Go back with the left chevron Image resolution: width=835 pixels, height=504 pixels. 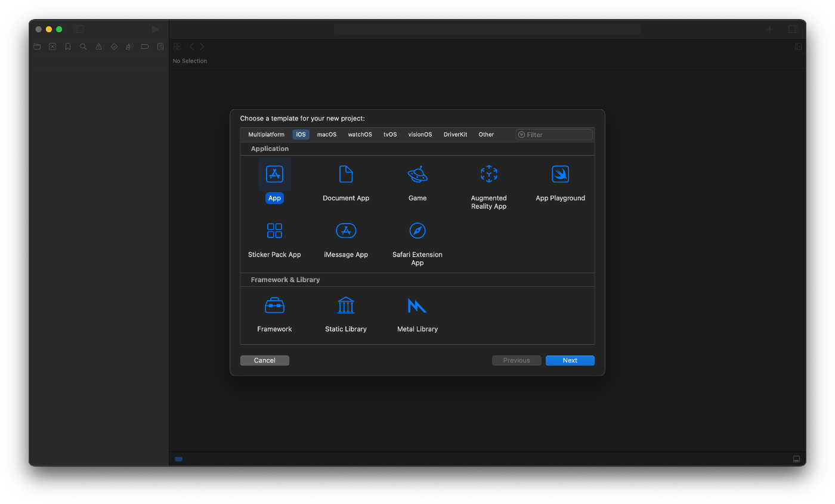point(191,47)
